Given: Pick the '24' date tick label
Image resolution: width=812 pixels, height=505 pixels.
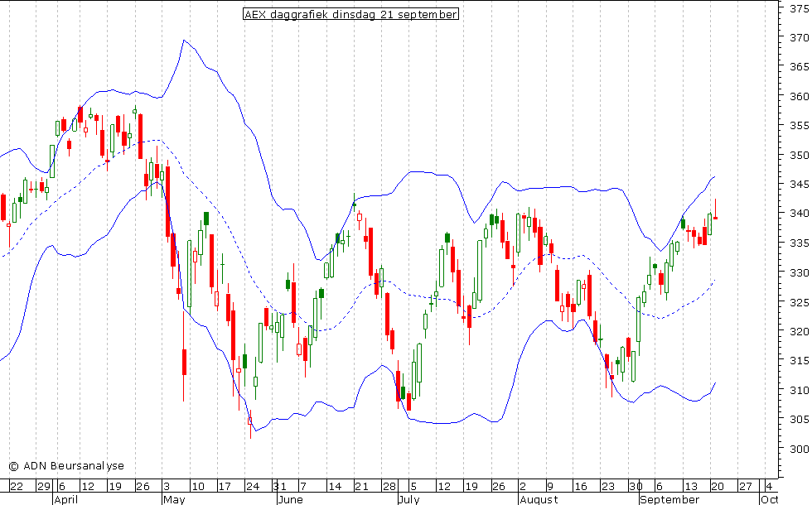Looking at the screenshot, I should [253, 487].
